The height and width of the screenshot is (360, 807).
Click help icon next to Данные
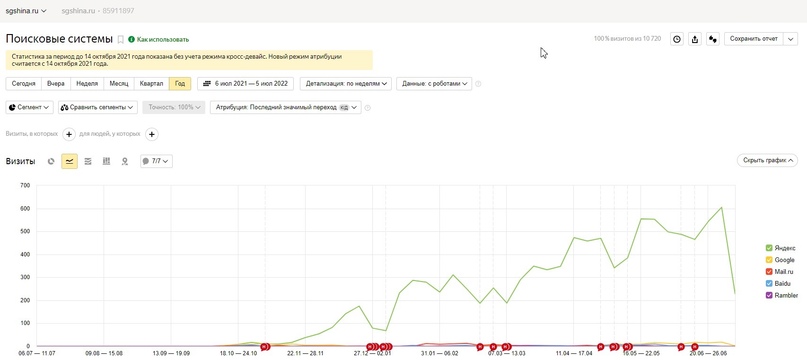478,84
